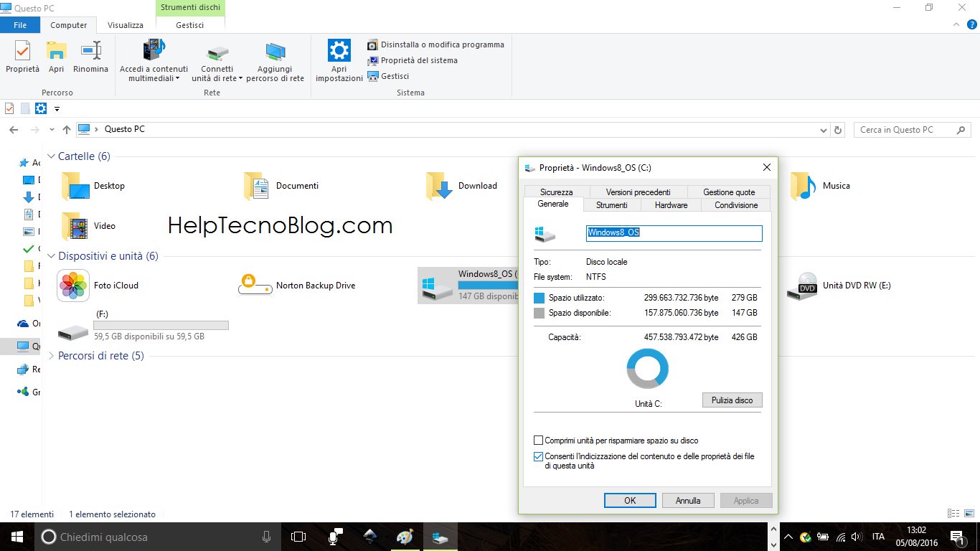980x551 pixels.
Task: Click the blue Spazio utilizzato swatch
Action: pos(540,298)
